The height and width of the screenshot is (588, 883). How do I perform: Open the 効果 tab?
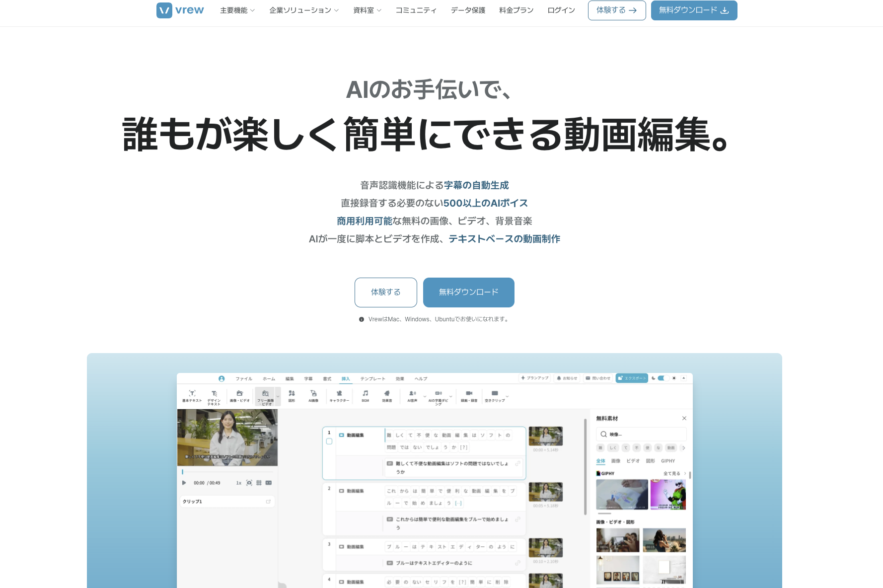[400, 378]
